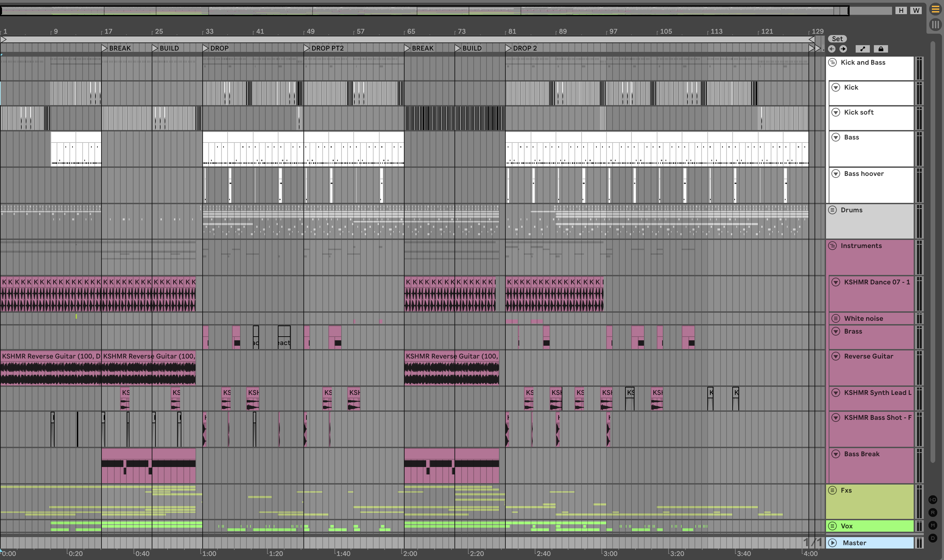Unfold the Fxs group
The height and width of the screenshot is (560, 944).
point(833,490)
